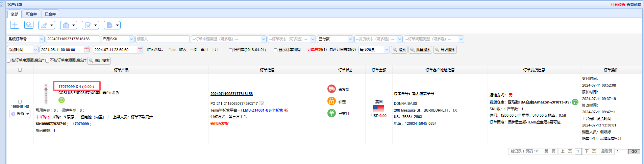
Task: Enable the 显示订单利润 checkbox
Action: tap(276, 50)
